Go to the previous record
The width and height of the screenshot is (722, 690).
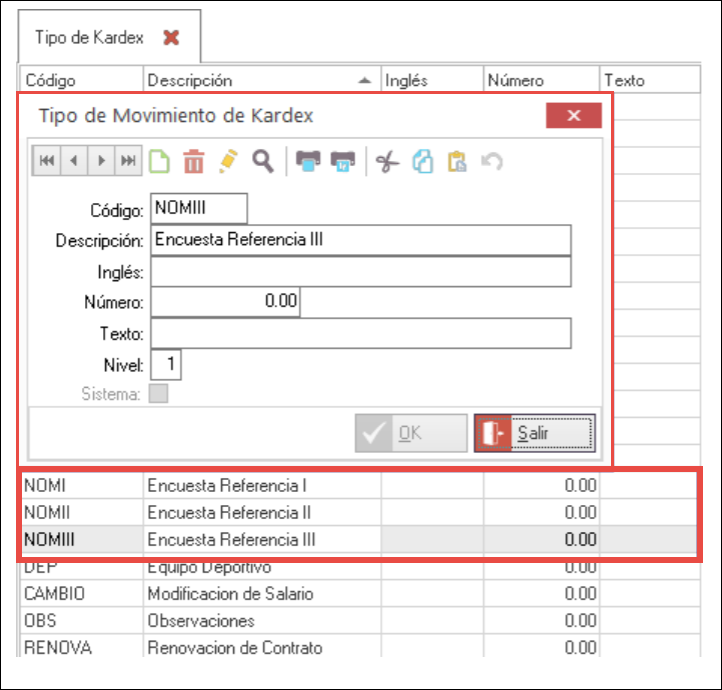point(75,161)
